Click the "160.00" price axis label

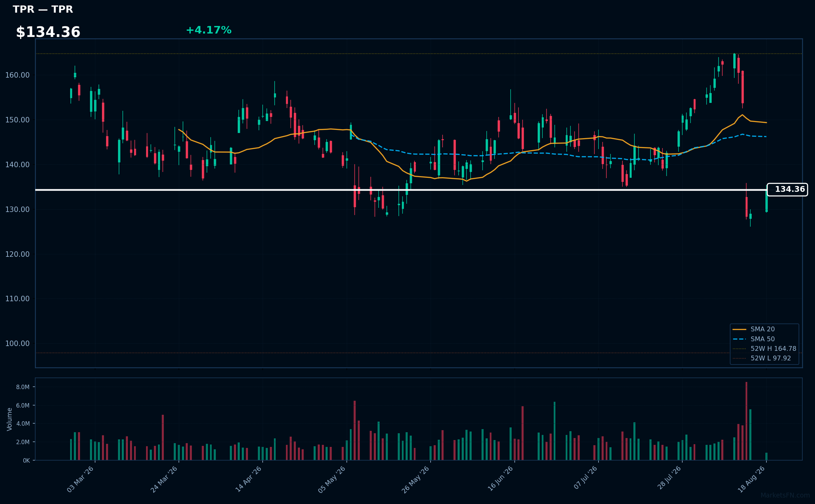point(17,75)
